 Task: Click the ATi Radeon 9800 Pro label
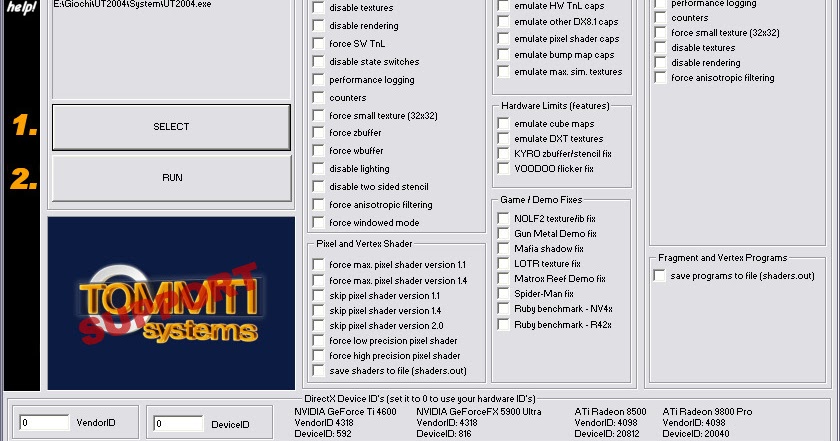pyautogui.click(x=708, y=412)
